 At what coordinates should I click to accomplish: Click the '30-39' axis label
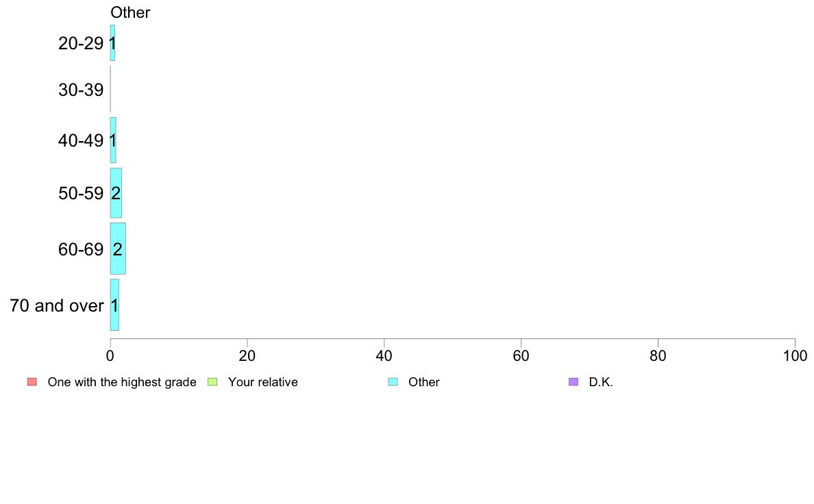click(81, 90)
